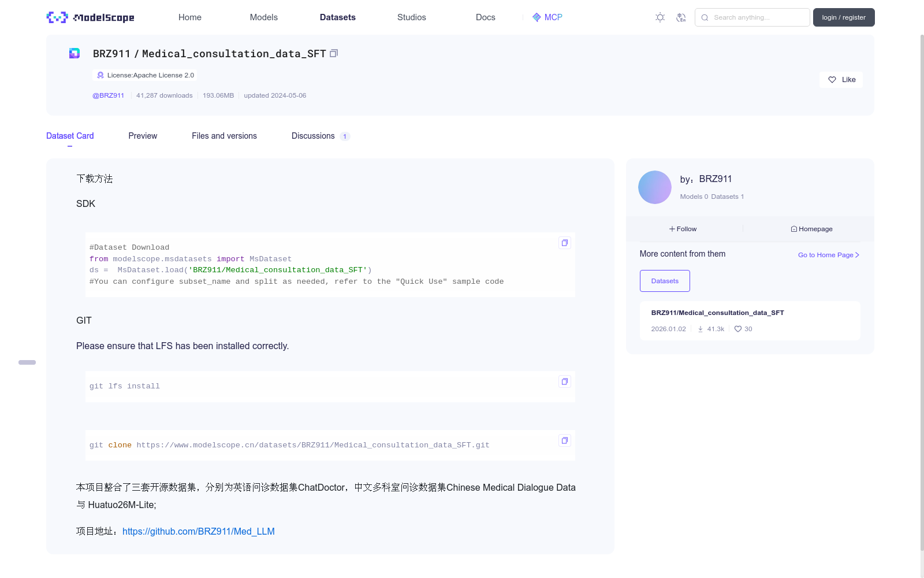Image resolution: width=924 pixels, height=578 pixels.
Task: Click the ModelScope logo
Action: pyautogui.click(x=91, y=17)
